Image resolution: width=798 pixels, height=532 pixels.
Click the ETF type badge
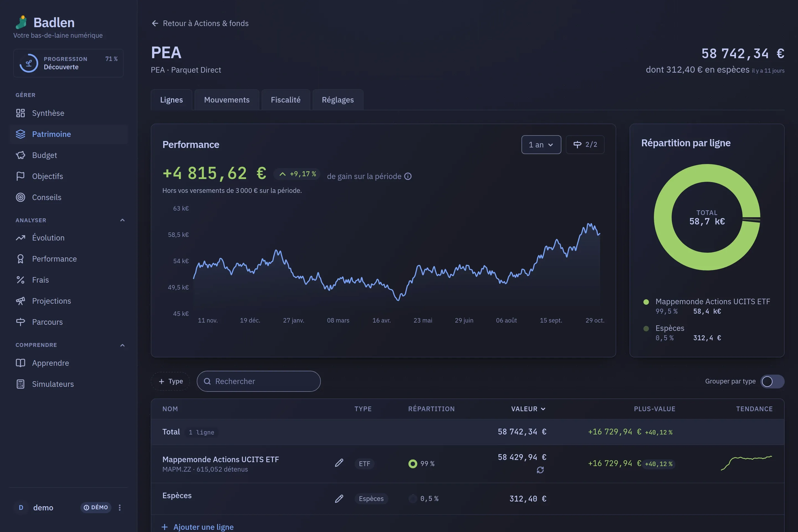click(364, 464)
